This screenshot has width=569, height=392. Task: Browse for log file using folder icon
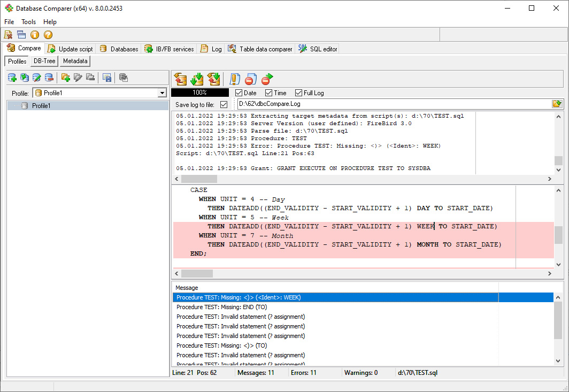pyautogui.click(x=557, y=104)
